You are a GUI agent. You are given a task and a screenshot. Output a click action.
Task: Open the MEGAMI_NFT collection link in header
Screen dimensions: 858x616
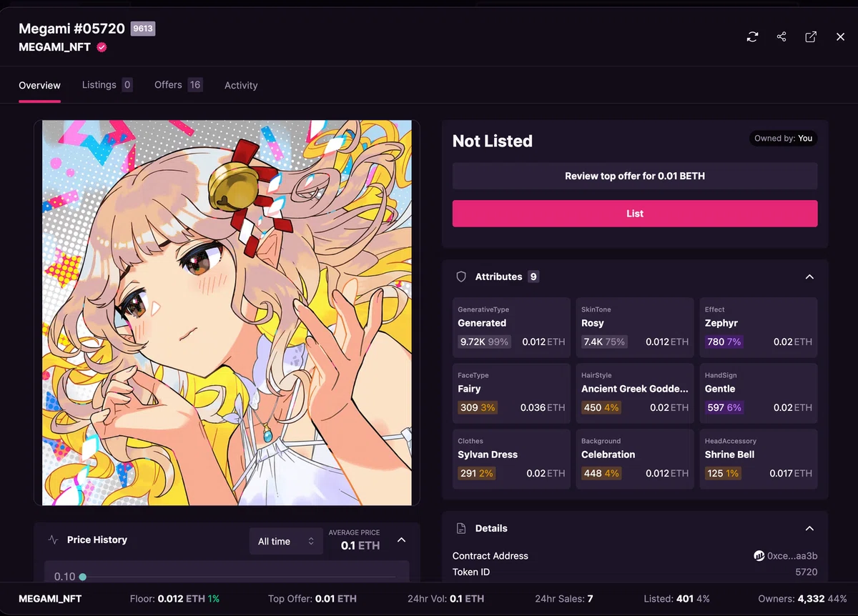54,47
